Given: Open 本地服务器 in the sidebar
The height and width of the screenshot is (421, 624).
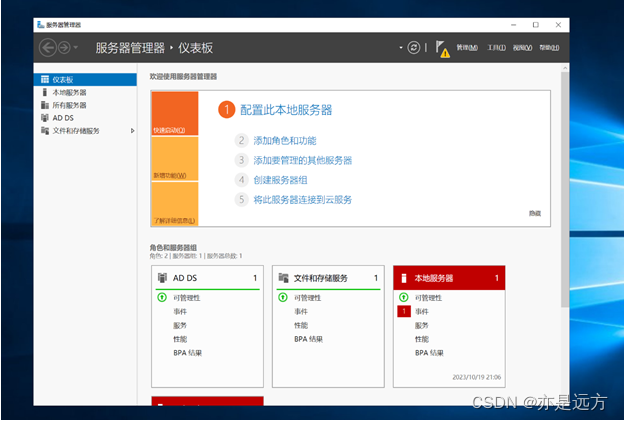Looking at the screenshot, I should (x=85, y=92).
